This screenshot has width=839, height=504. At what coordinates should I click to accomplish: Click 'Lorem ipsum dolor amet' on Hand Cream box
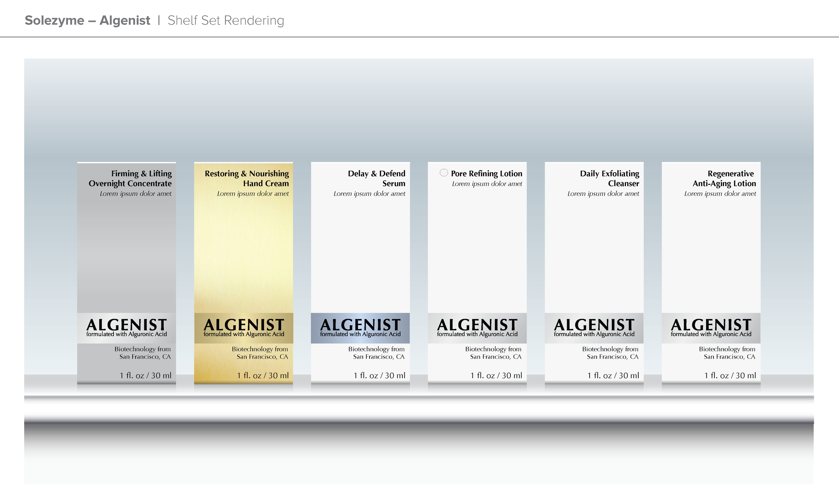(253, 194)
